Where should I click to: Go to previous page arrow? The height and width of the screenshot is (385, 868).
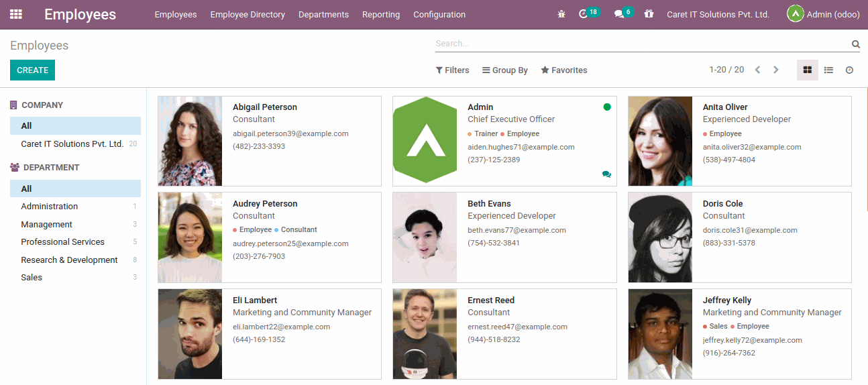click(x=757, y=70)
